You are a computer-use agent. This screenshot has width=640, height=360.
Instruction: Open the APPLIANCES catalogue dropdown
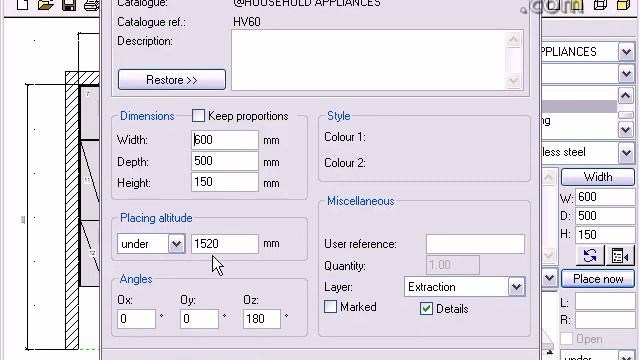pyautogui.click(x=627, y=52)
